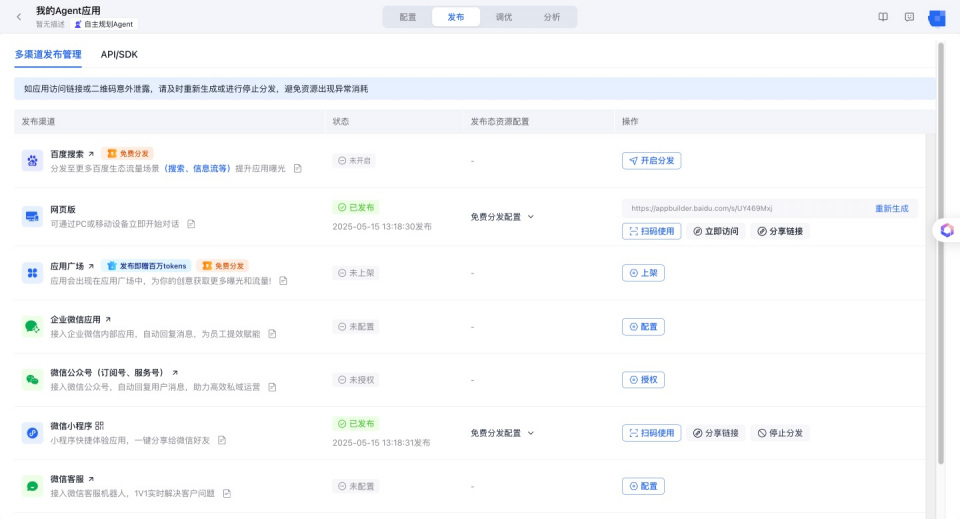Click the vertical page scrollbar

[941, 252]
